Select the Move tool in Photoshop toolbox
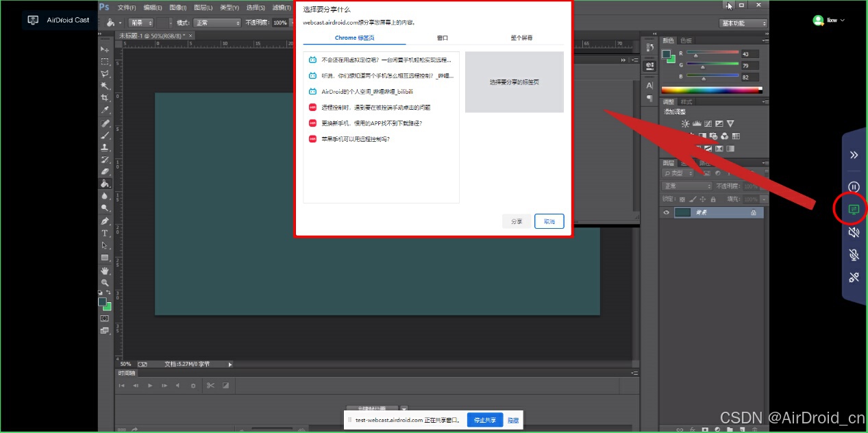This screenshot has height=433, width=868. coord(105,49)
